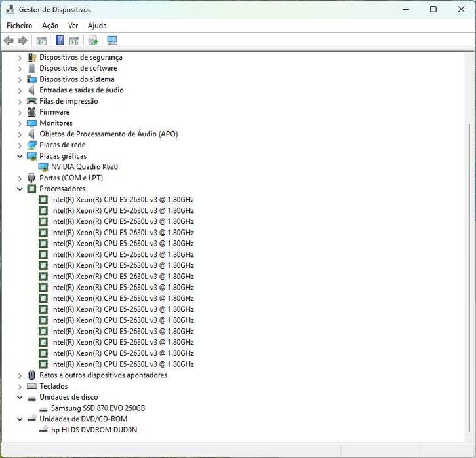Click the Portas (COM e LPT) plug icon

(31, 178)
